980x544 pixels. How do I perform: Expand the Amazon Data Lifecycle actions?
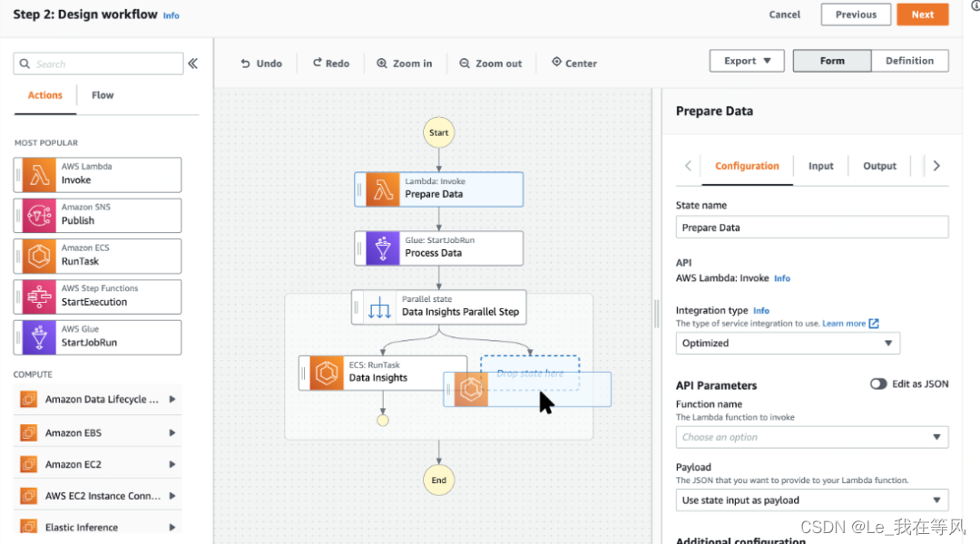click(171, 399)
